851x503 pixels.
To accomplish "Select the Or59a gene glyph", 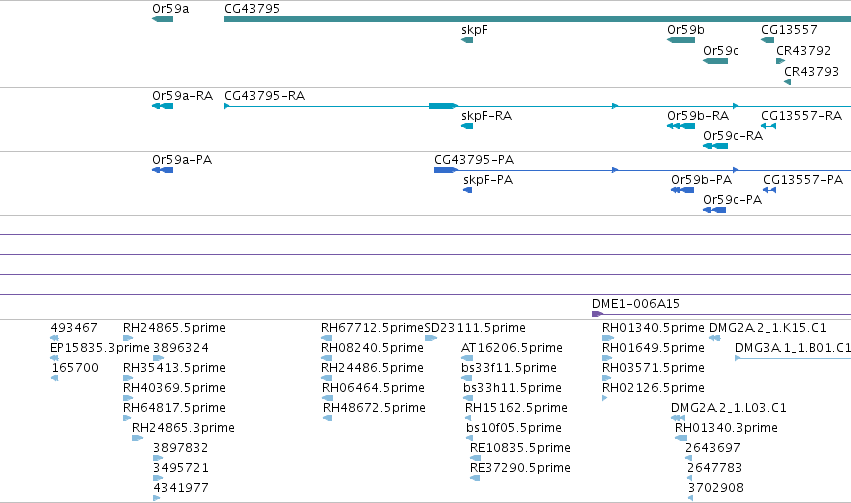I will [162, 19].
